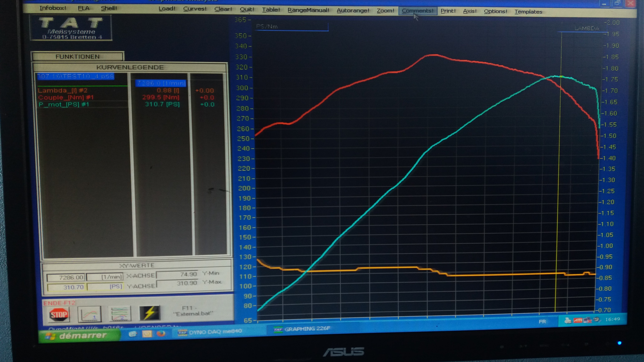Click the TAT Meßsysteme logo

click(71, 28)
